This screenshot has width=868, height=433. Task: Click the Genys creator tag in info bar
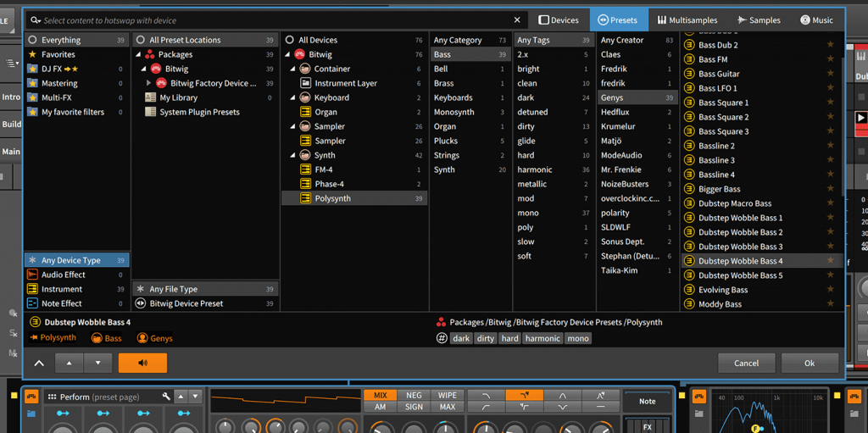click(154, 338)
